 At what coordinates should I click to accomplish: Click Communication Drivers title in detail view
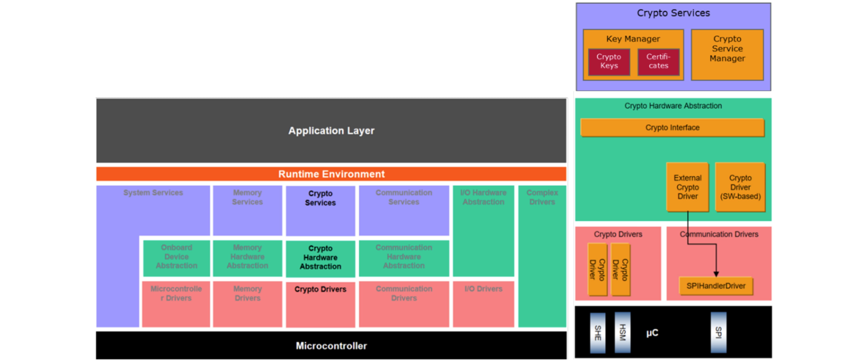point(719,234)
